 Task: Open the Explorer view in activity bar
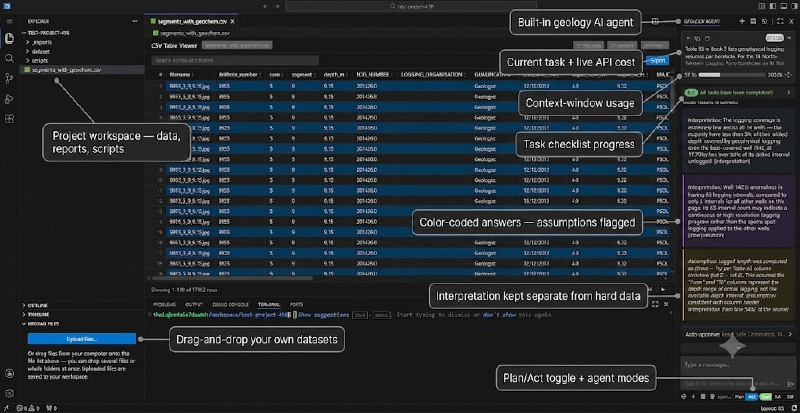[x=9, y=38]
